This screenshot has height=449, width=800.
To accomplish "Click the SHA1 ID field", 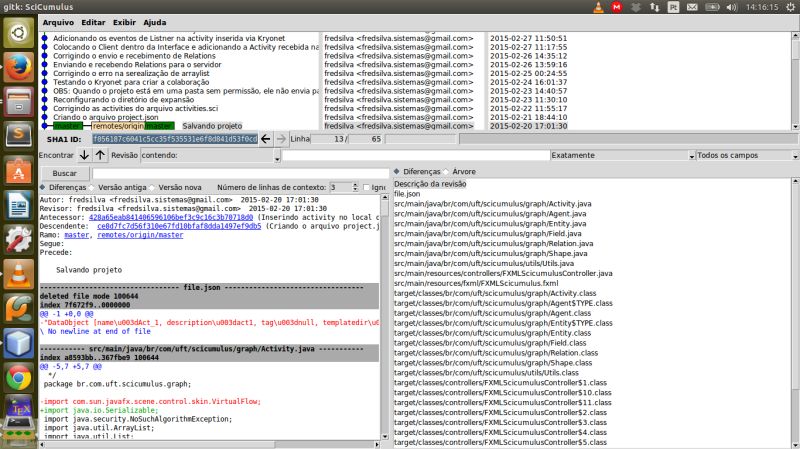I will click(175, 139).
